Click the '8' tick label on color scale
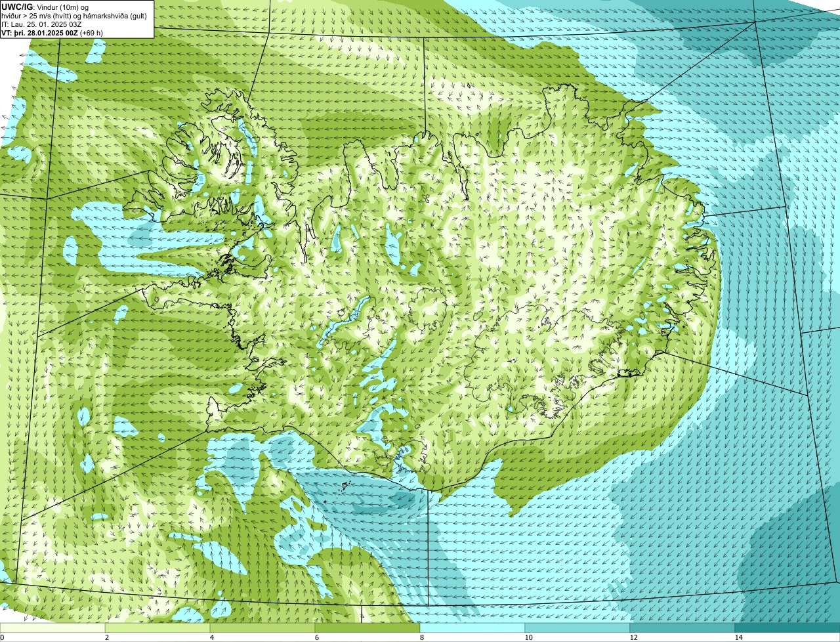 (x=421, y=637)
